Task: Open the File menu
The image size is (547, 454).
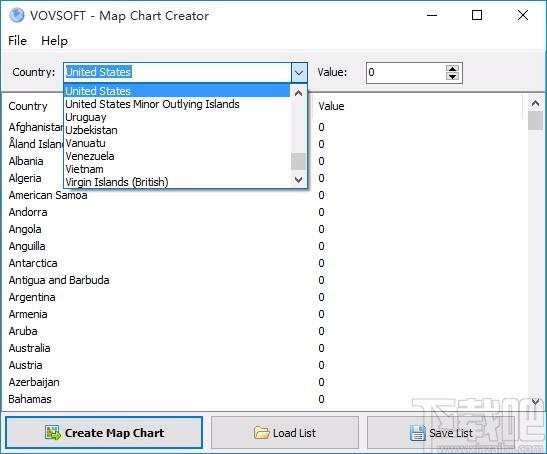Action: (17, 41)
